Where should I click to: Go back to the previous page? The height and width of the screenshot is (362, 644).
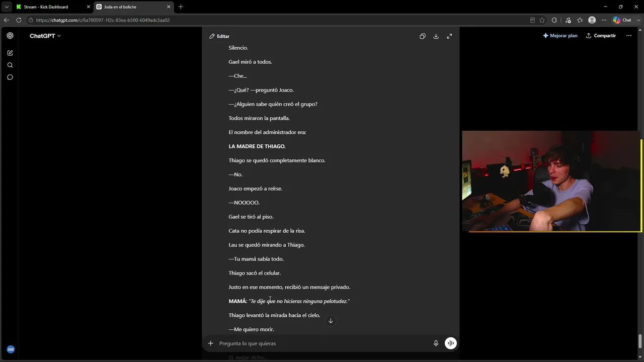(7, 20)
